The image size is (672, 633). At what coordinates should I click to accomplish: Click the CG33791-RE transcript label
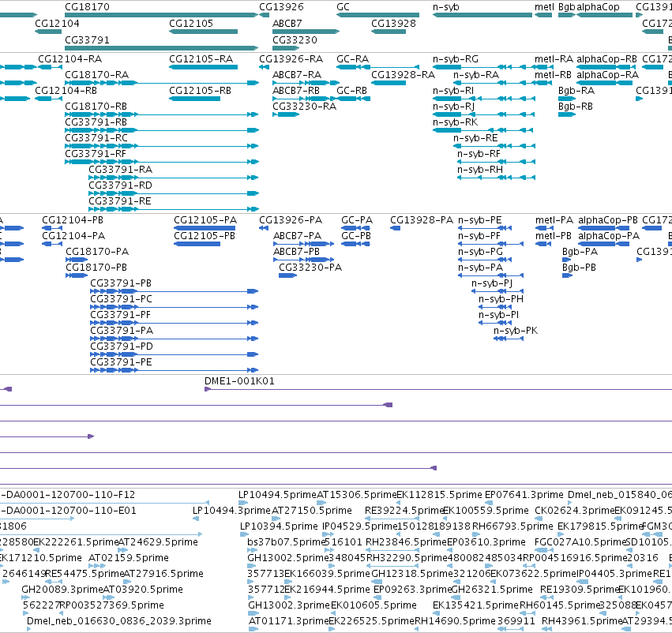tap(119, 200)
